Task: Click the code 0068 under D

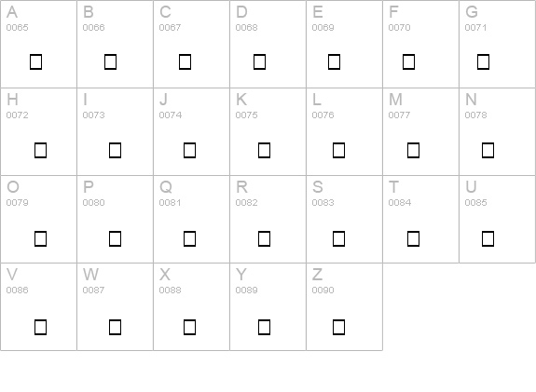Action: (246, 27)
